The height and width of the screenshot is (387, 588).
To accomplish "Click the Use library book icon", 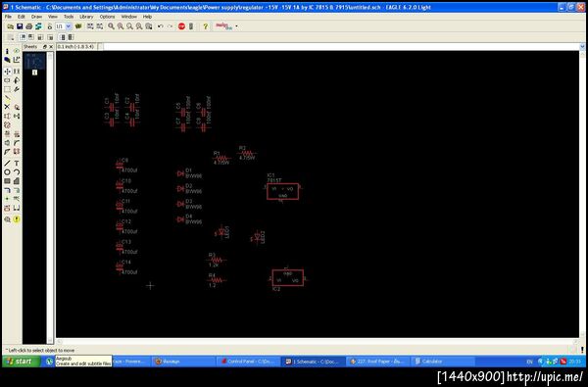I will 78,26.
